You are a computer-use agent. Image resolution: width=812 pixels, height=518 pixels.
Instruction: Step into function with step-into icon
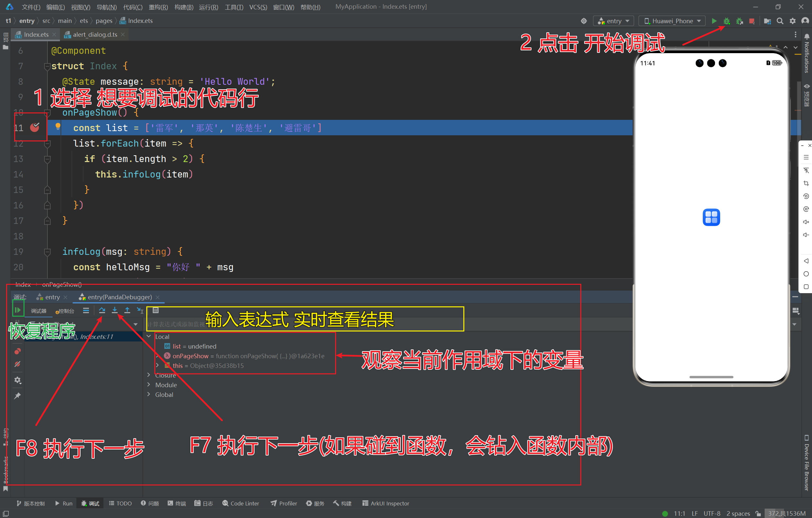(115, 311)
